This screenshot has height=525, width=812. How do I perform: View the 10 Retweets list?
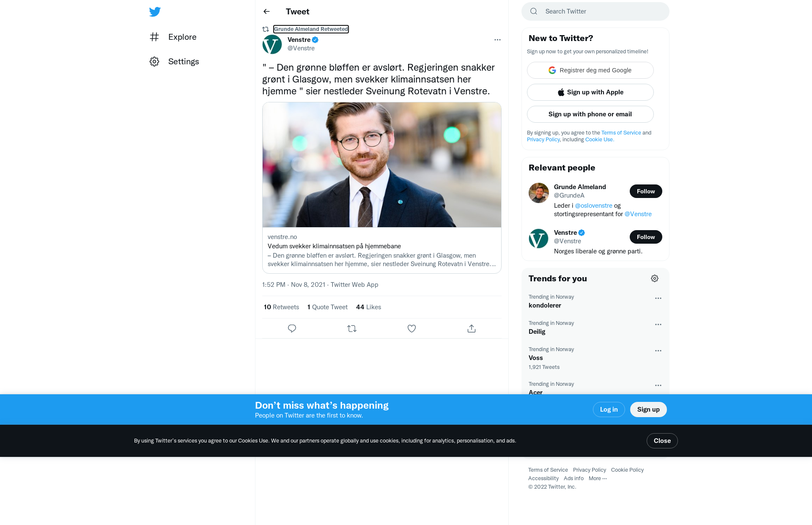pos(281,307)
